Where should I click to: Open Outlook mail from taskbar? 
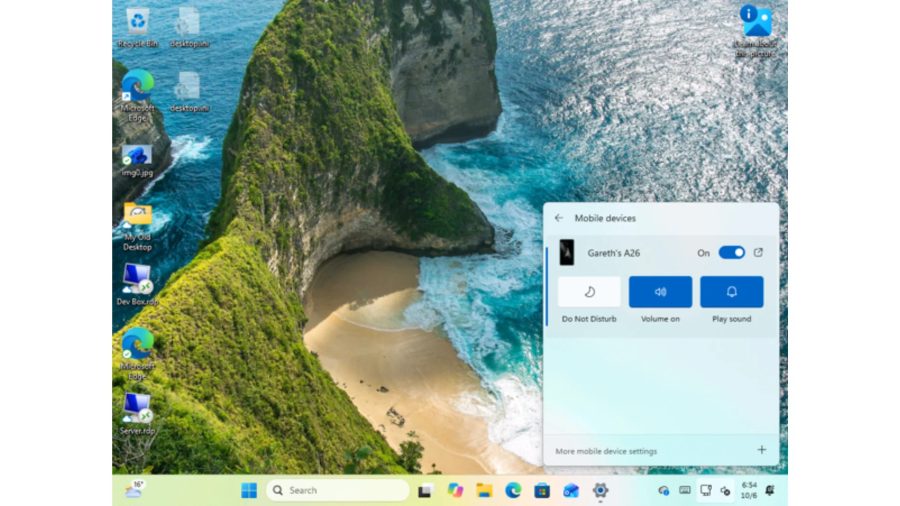(571, 491)
